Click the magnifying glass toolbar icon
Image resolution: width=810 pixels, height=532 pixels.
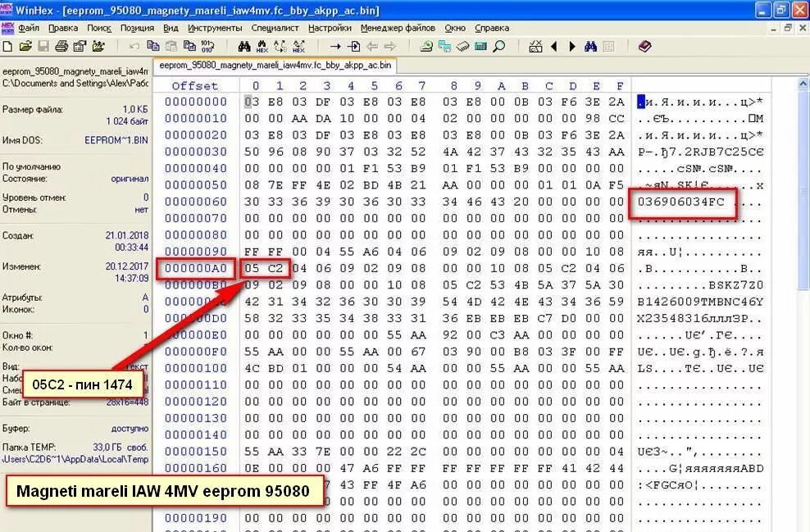pos(499,47)
